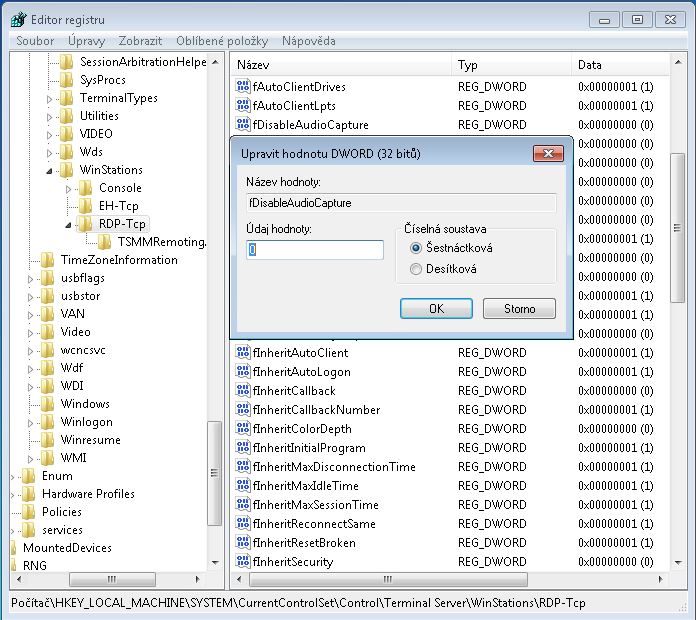Expand the usbflags tree node
Screen dimensions: 696x620
[31, 280]
